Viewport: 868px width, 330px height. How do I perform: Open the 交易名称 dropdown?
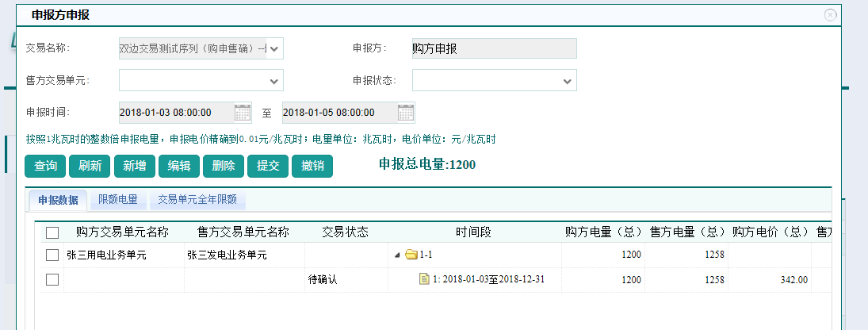[x=273, y=49]
